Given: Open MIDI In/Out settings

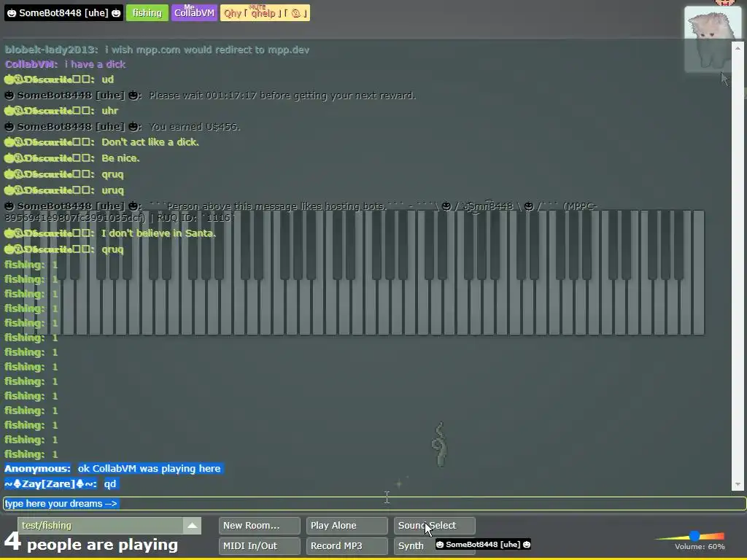Looking at the screenshot, I should 260,545.
